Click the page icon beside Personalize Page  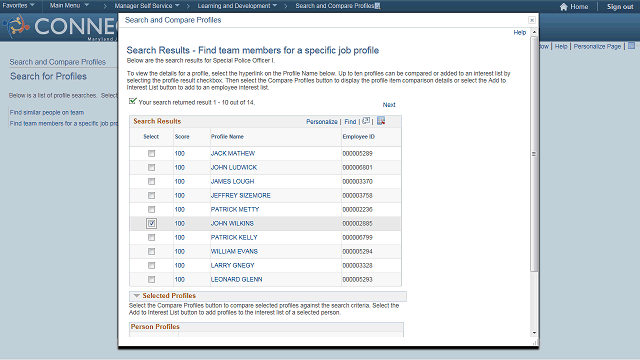click(x=631, y=46)
